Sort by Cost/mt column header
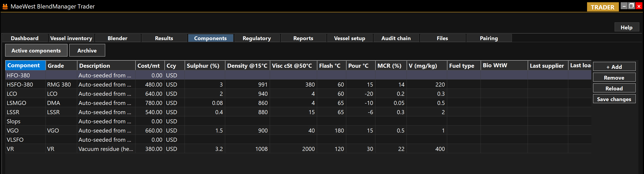The image size is (644, 174). 150,65
